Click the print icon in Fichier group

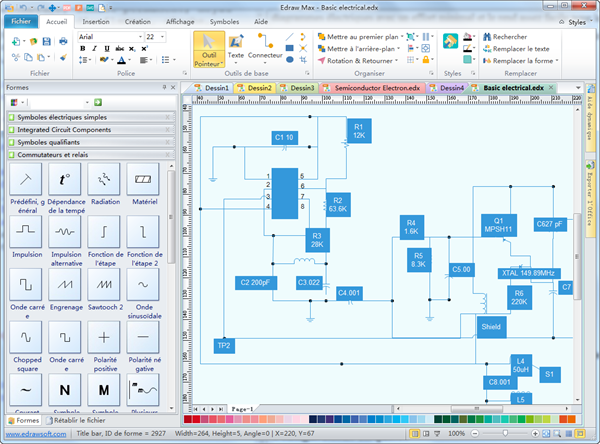[63, 41]
